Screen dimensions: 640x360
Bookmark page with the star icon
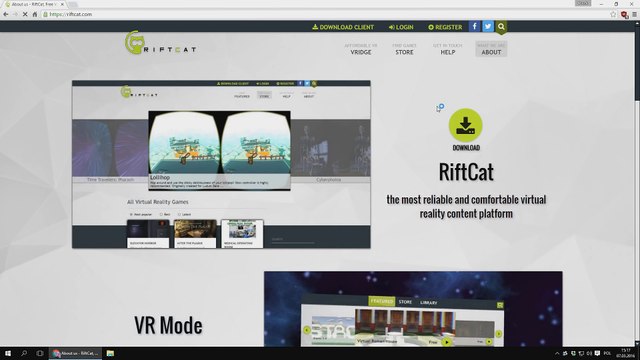pos(613,14)
